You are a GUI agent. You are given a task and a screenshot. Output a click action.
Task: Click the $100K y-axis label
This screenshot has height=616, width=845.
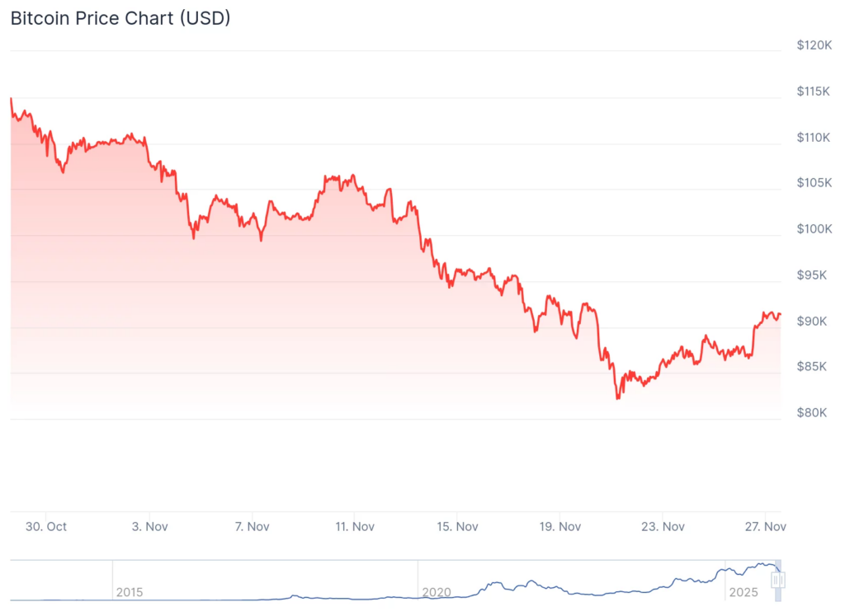[812, 228]
